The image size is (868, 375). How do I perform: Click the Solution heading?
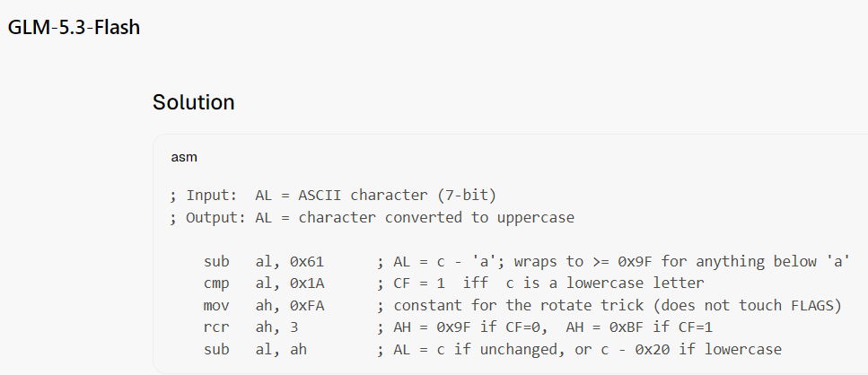click(x=194, y=102)
